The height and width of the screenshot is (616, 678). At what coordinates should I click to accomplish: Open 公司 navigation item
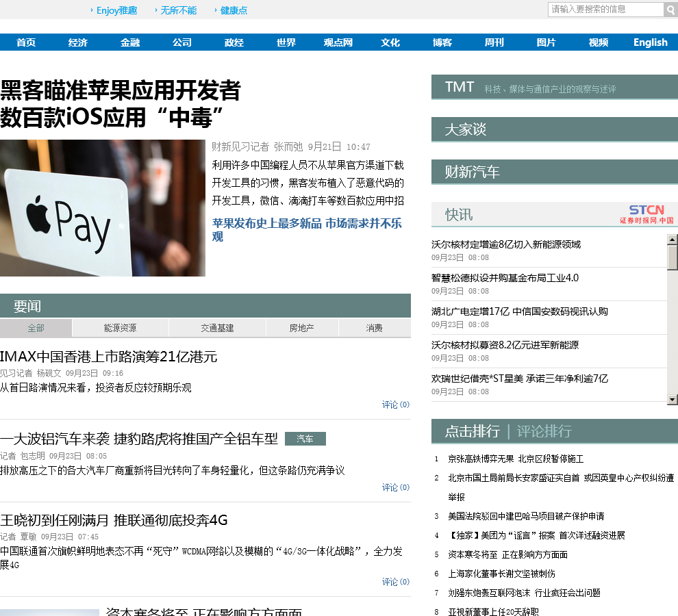pyautogui.click(x=182, y=42)
